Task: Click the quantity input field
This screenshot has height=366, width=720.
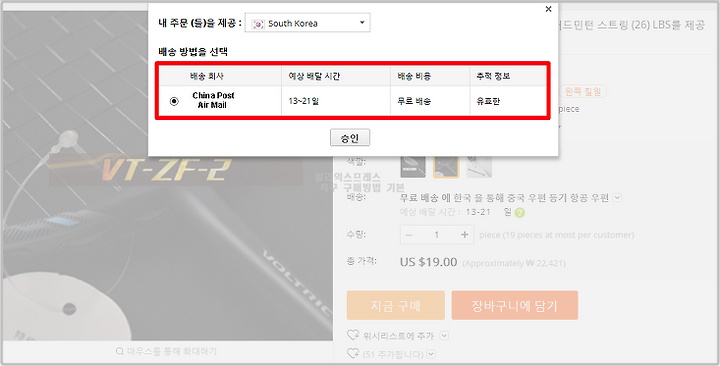Action: click(437, 235)
